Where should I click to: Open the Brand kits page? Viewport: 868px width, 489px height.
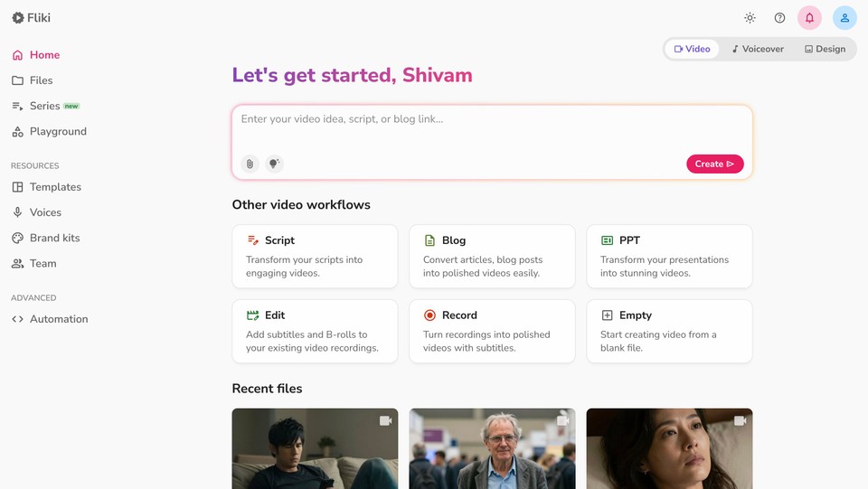[x=54, y=238]
